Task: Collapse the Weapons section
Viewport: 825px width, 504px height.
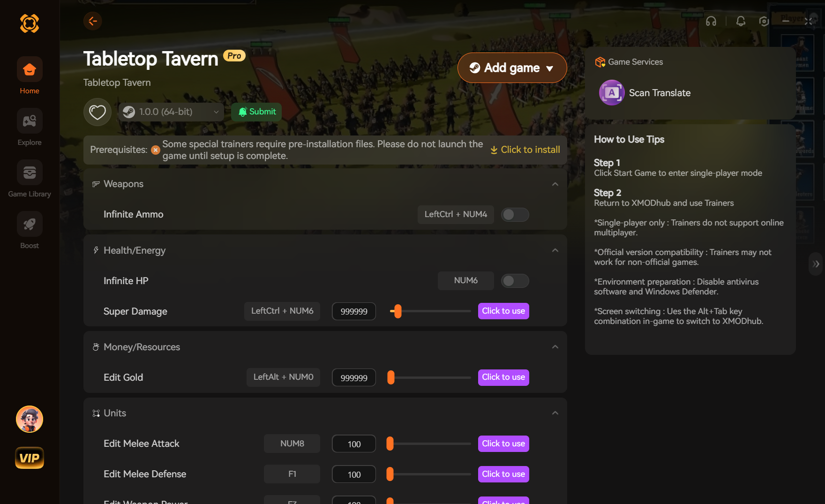Action: [555, 184]
